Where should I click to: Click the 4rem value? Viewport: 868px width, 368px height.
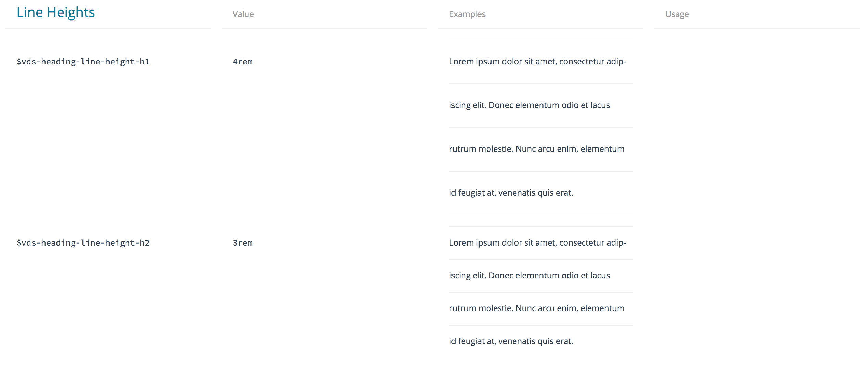point(242,62)
